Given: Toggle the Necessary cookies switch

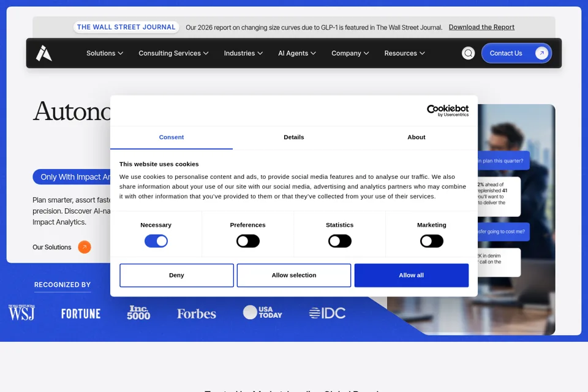Looking at the screenshot, I should click(156, 241).
